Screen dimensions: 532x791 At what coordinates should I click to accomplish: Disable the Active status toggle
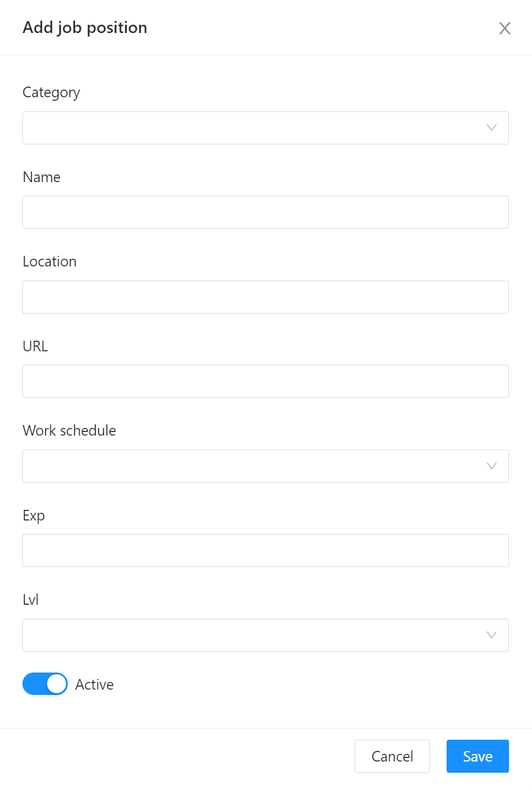pyautogui.click(x=45, y=684)
